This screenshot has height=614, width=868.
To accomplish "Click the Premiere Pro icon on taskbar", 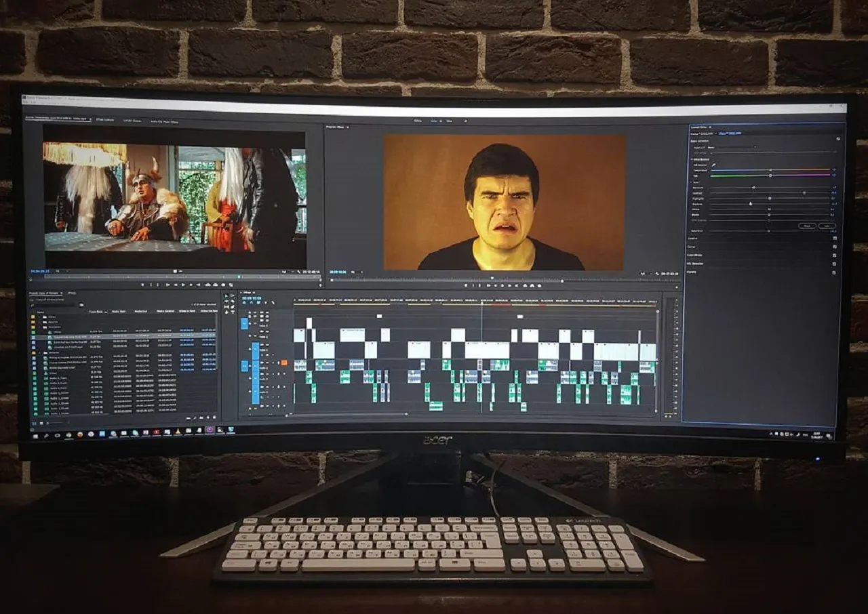I will pyautogui.click(x=210, y=430).
